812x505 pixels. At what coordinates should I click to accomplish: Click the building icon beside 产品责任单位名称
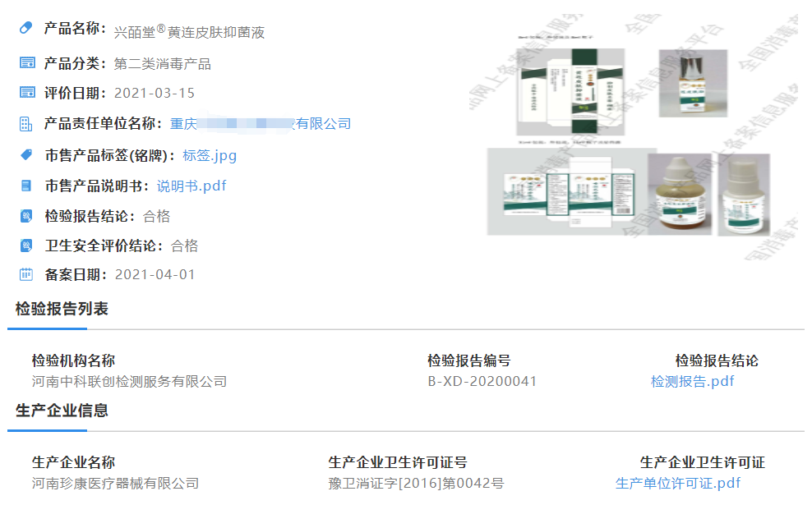pyautogui.click(x=26, y=124)
